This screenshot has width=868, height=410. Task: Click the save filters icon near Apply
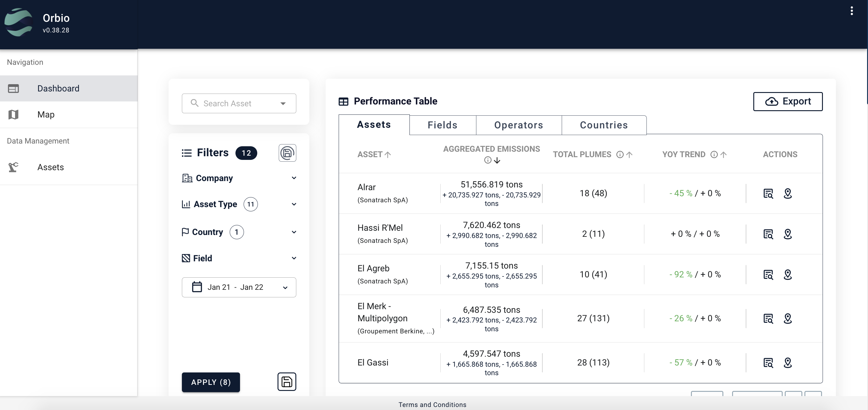pyautogui.click(x=287, y=382)
